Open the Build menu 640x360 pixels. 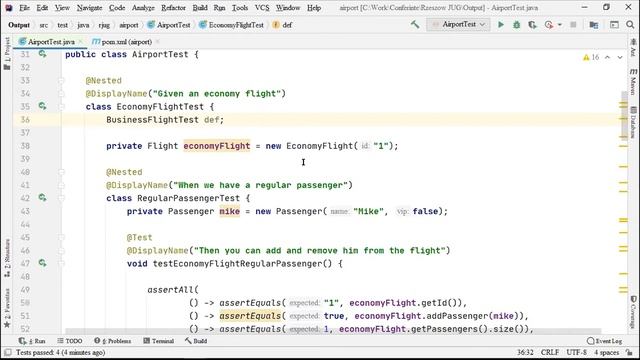click(x=200, y=8)
